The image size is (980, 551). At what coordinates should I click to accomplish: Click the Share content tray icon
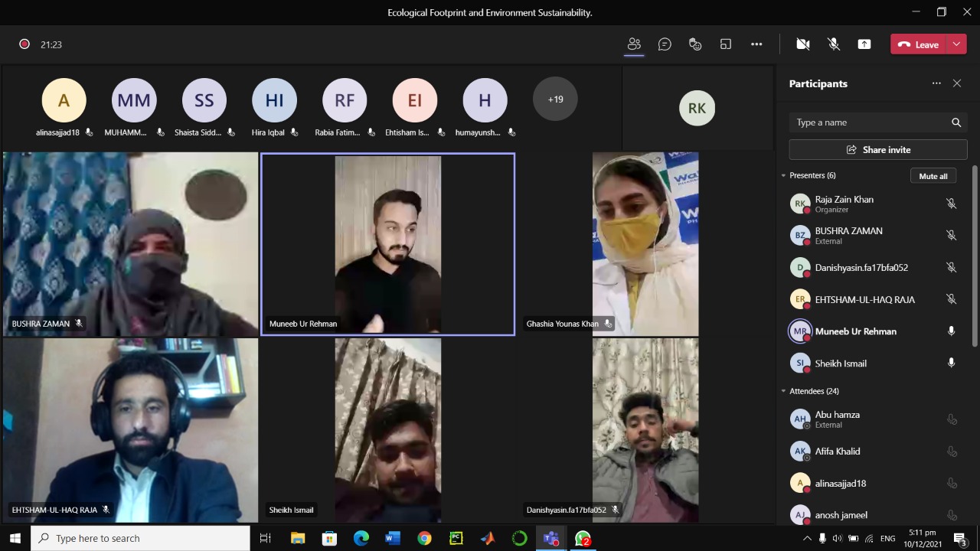tap(864, 44)
